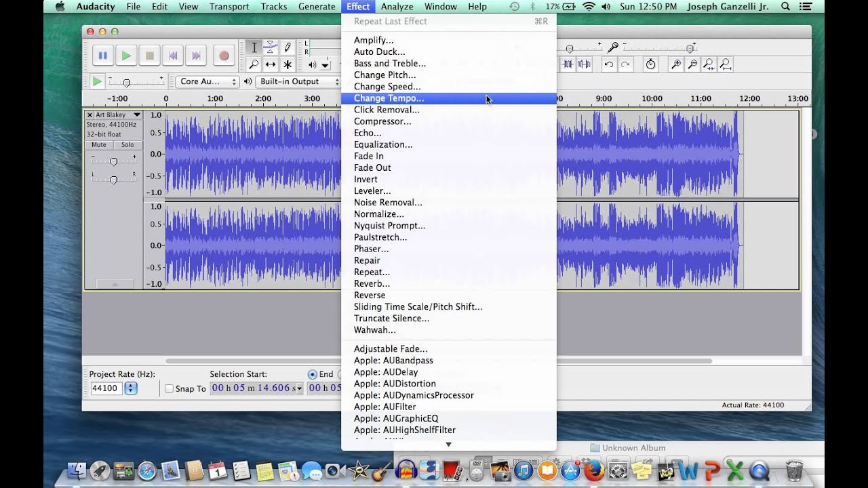Select the Multi-Tool asterisk mode
868x488 pixels.
(x=287, y=64)
